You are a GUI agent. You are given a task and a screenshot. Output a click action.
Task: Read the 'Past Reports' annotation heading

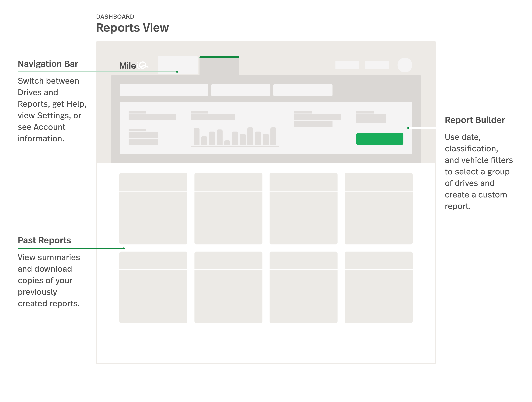pyautogui.click(x=44, y=240)
